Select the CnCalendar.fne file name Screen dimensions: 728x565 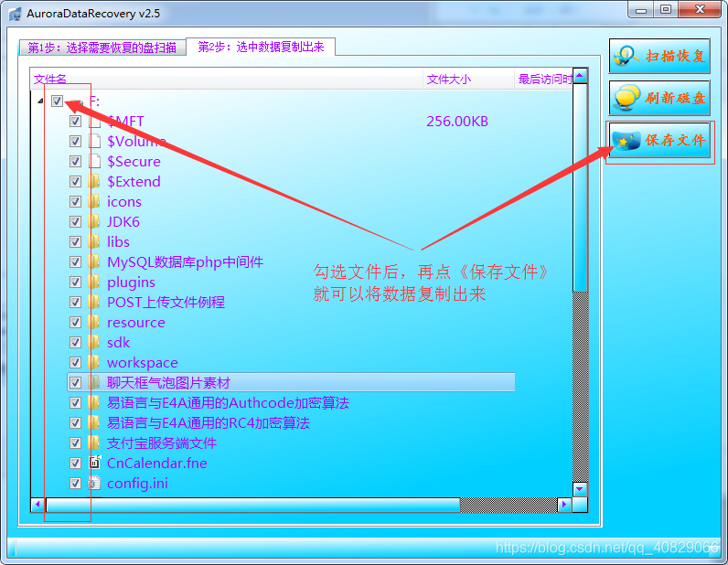tap(157, 463)
